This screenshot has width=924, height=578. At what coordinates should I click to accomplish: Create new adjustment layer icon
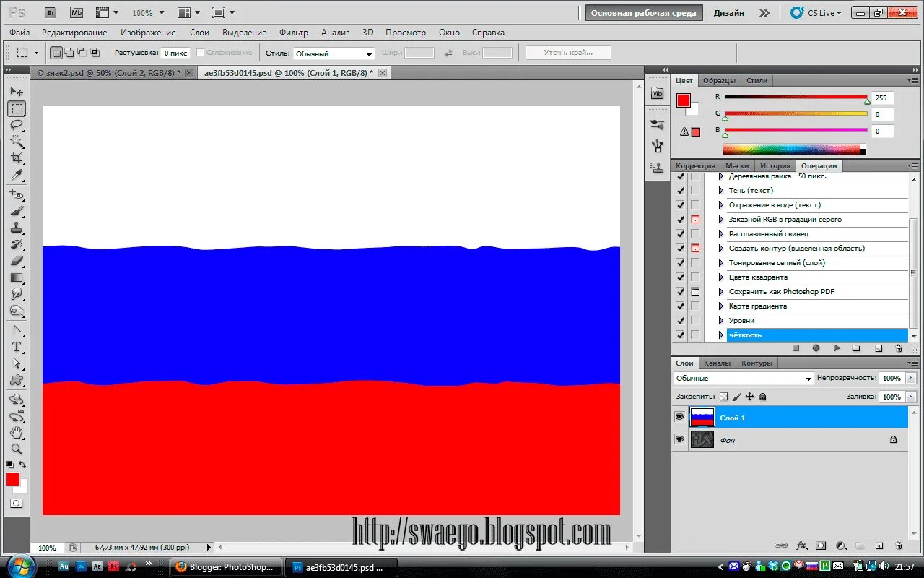point(840,545)
